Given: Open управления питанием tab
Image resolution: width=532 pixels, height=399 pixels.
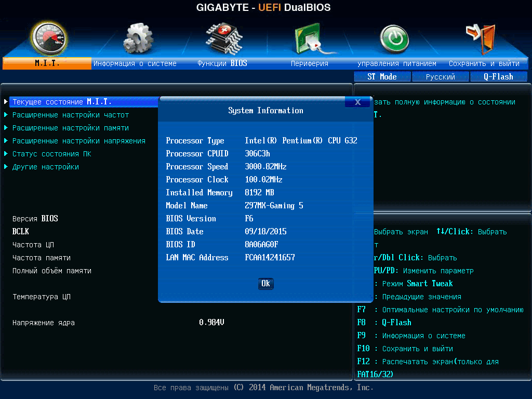Looking at the screenshot, I should coord(396,63).
